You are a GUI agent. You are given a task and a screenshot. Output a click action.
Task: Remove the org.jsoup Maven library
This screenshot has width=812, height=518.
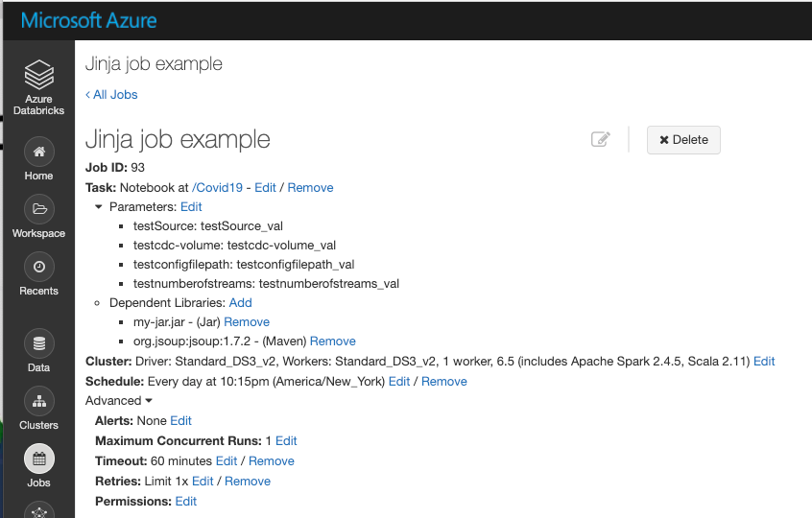(x=333, y=341)
